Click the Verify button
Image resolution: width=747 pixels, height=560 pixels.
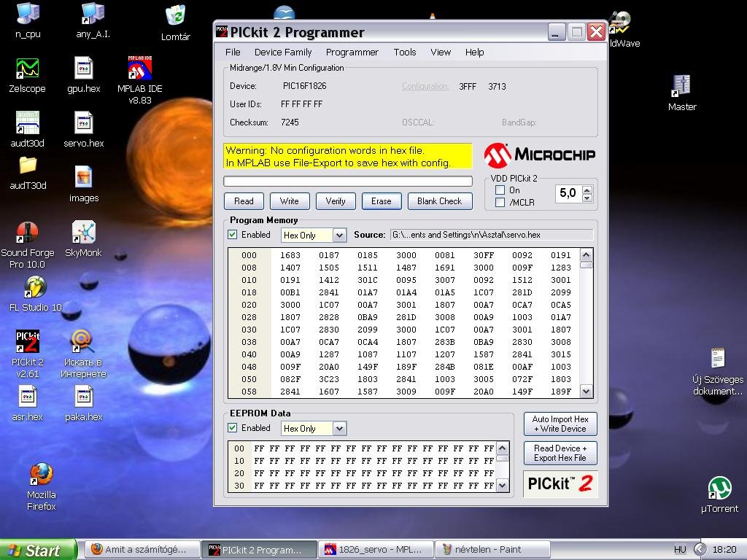(x=336, y=201)
